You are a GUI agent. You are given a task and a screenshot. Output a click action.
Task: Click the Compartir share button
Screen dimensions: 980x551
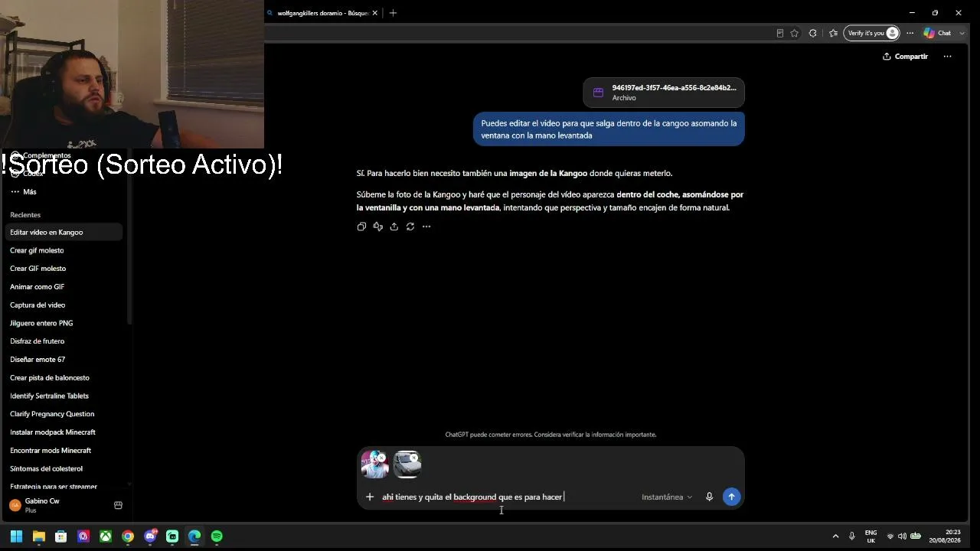(x=905, y=57)
